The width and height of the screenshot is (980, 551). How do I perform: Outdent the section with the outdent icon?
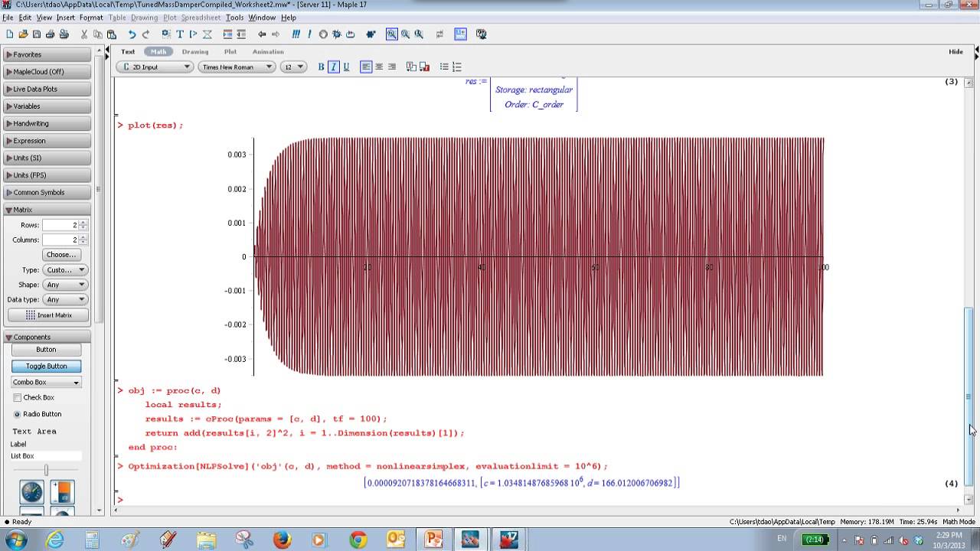[x=241, y=34]
